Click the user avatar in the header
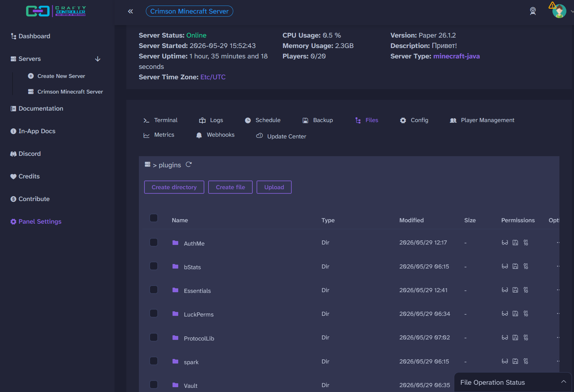Viewport: 574px width, 392px height. point(559,11)
